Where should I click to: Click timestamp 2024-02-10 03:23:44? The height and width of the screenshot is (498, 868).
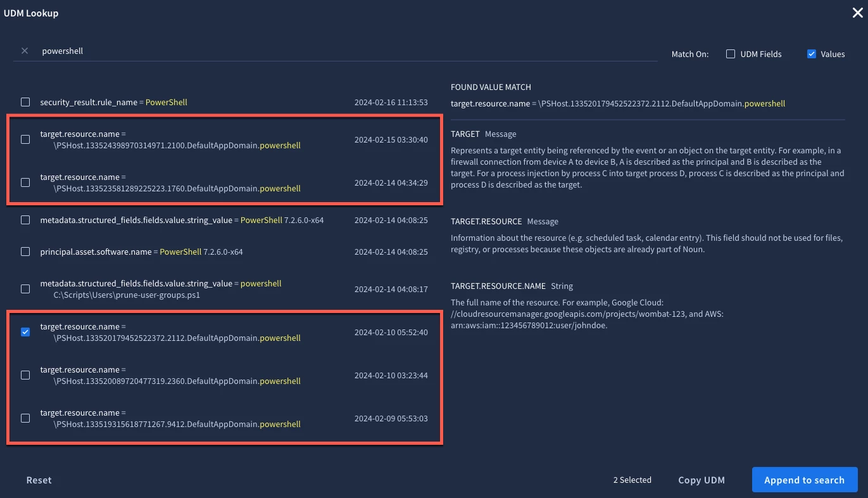[x=391, y=375]
